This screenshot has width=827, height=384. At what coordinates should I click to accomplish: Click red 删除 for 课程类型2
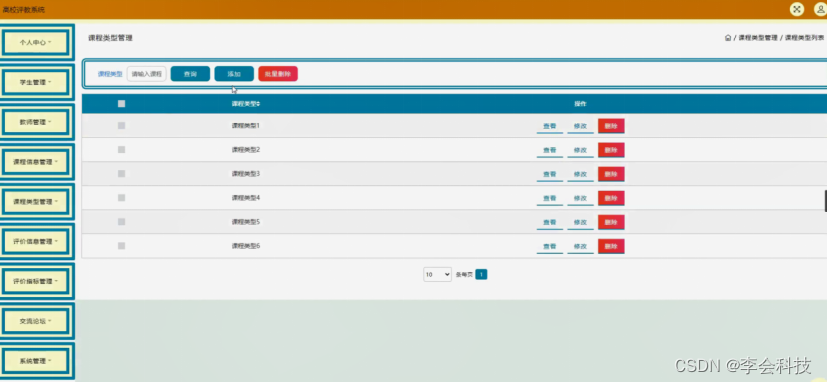point(611,150)
